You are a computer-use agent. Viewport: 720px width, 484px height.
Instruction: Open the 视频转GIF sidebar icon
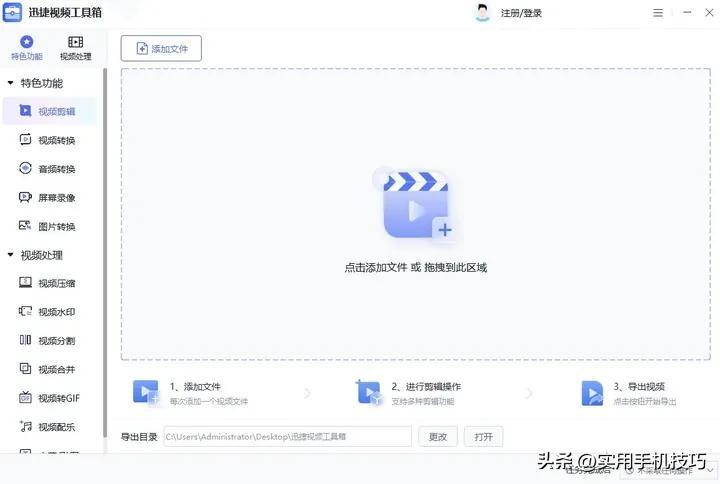25,397
